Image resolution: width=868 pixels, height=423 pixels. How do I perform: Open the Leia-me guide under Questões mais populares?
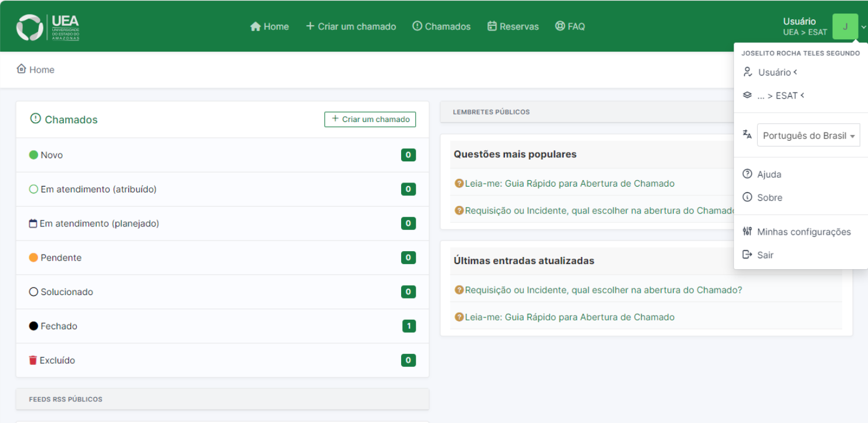569,184
